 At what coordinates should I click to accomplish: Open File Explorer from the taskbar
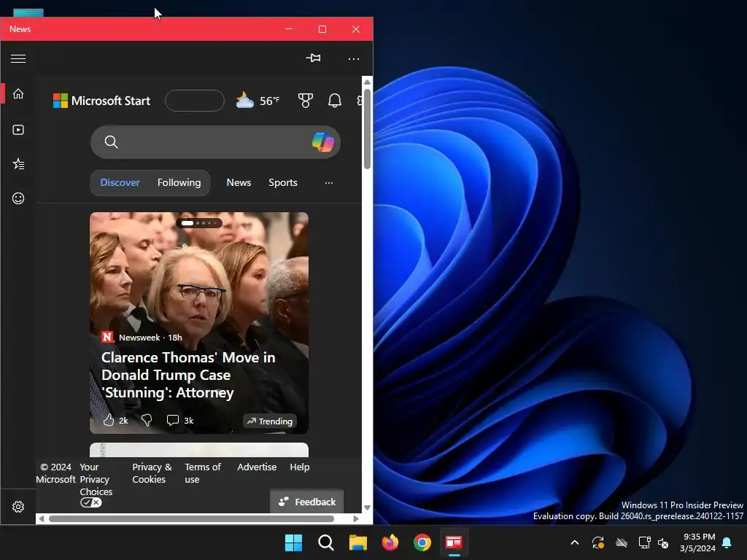point(357,542)
